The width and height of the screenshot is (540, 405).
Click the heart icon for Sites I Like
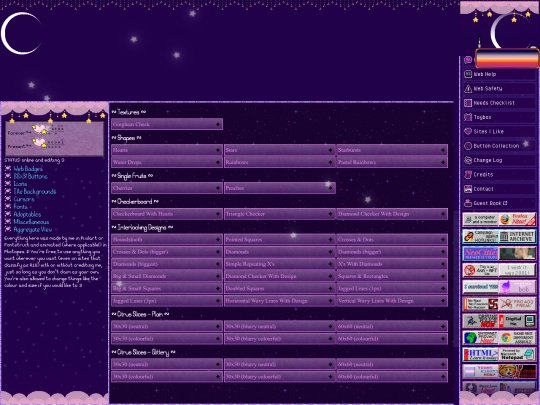[x=468, y=132]
